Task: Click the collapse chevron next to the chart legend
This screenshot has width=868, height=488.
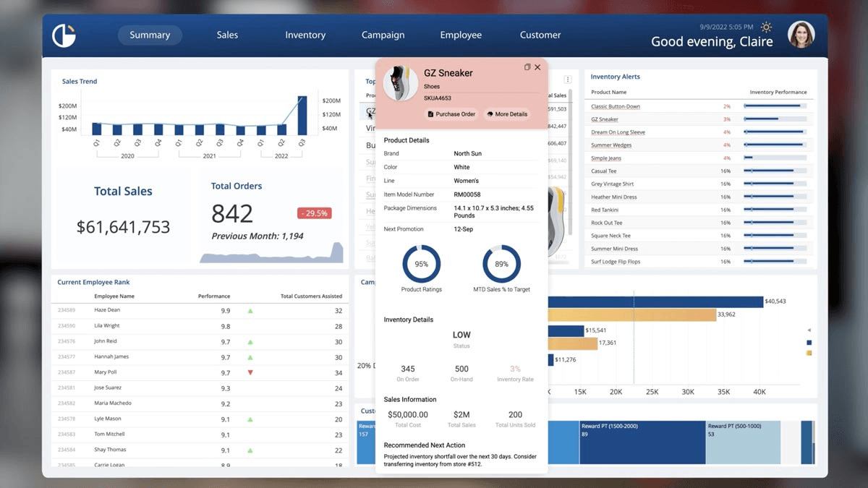Action: click(x=809, y=330)
